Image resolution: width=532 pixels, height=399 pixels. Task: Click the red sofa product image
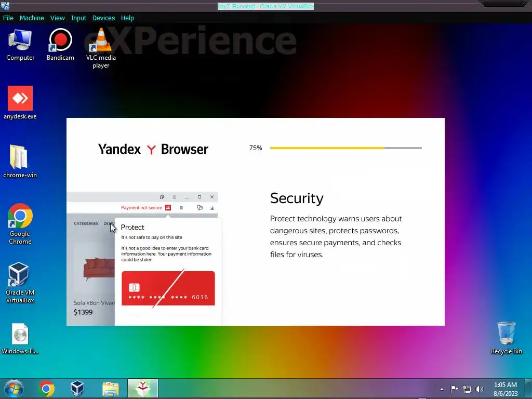[x=99, y=269]
